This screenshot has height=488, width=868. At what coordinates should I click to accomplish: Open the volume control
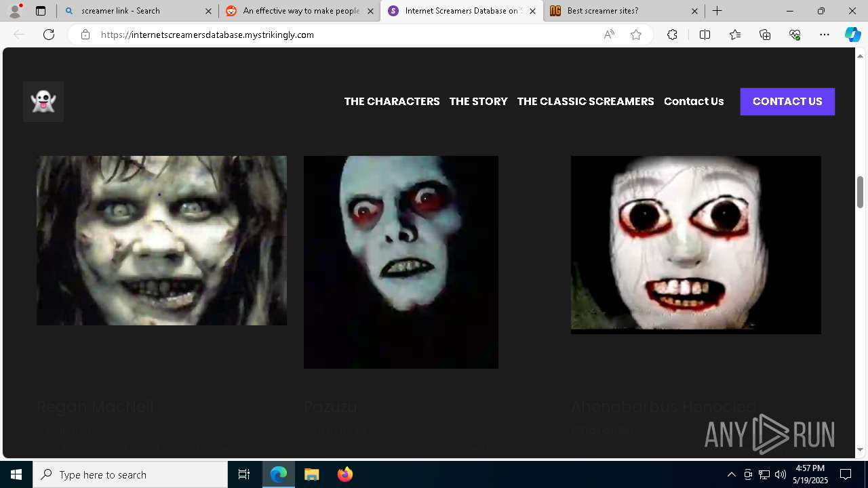coord(781,474)
